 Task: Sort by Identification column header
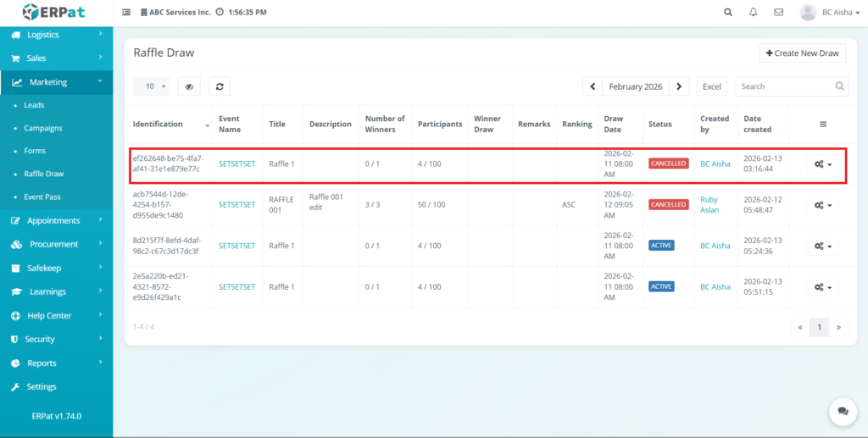(x=159, y=125)
